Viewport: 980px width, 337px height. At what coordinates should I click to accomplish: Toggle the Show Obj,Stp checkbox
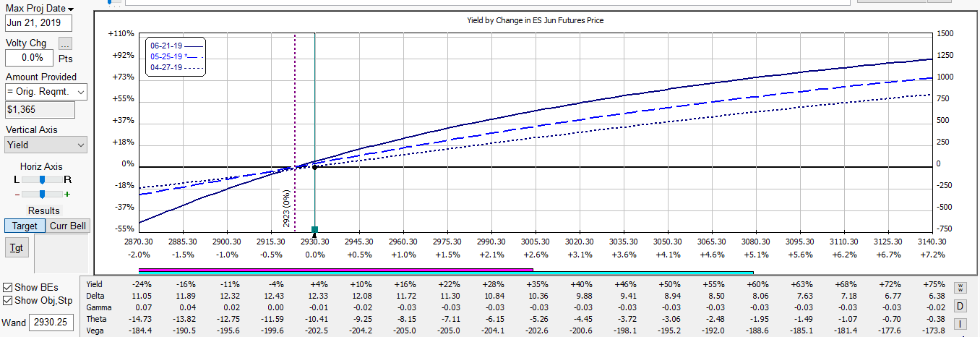coord(7,301)
